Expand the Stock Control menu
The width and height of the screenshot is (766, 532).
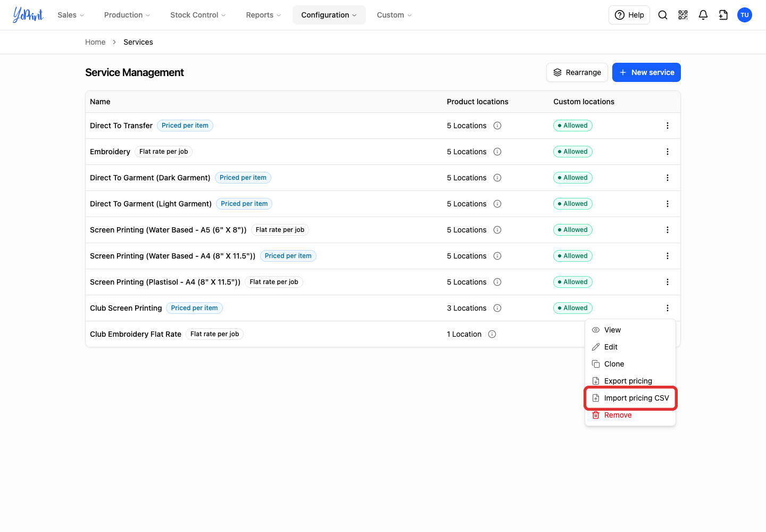click(x=198, y=15)
